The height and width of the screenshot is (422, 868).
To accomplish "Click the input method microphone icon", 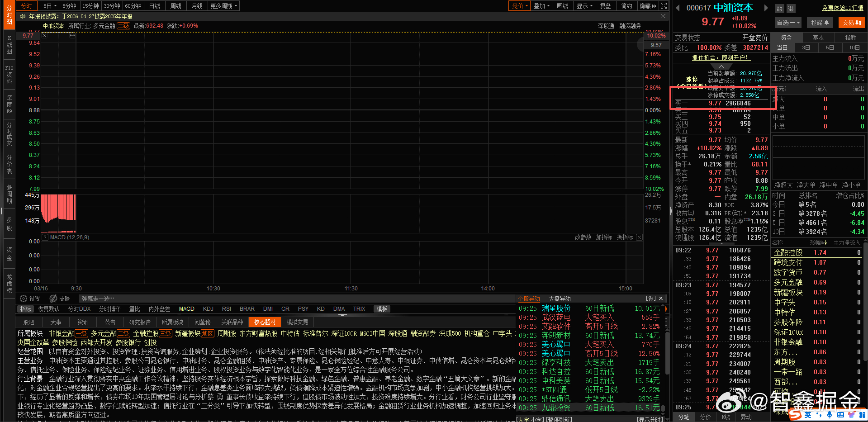I will pyautogui.click(x=830, y=414).
